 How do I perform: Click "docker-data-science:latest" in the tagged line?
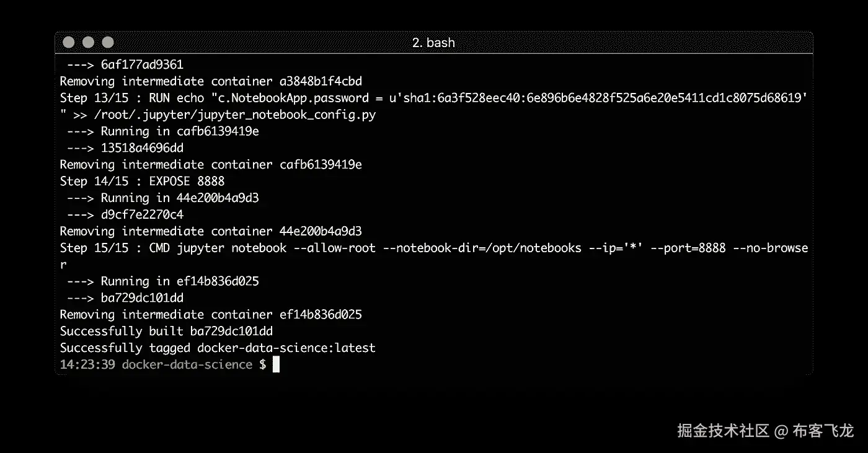pyautogui.click(x=286, y=348)
